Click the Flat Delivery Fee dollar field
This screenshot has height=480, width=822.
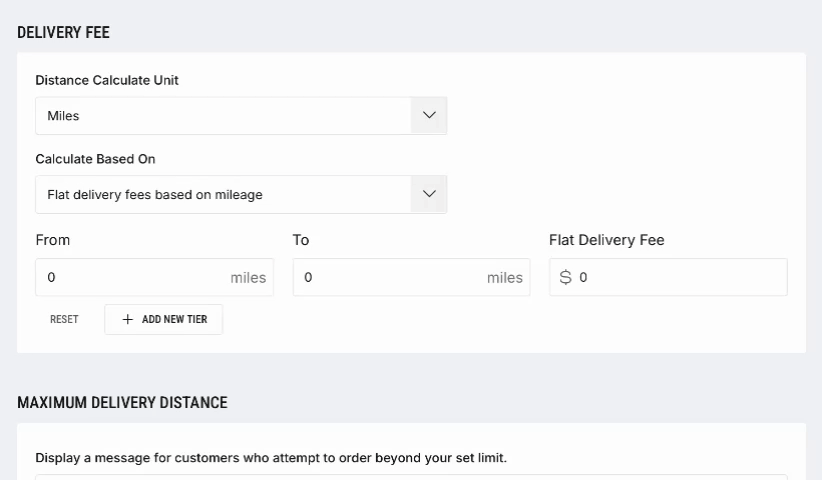coord(668,277)
